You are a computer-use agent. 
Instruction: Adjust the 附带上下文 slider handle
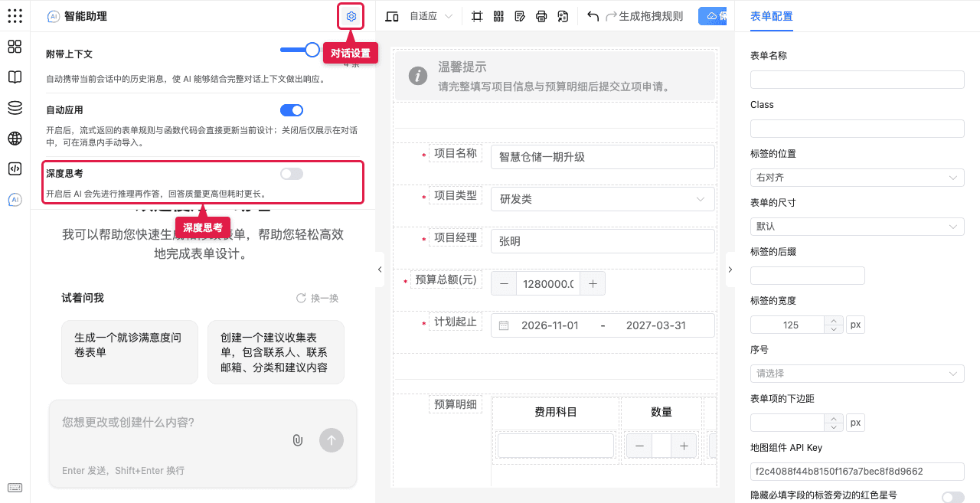[312, 50]
